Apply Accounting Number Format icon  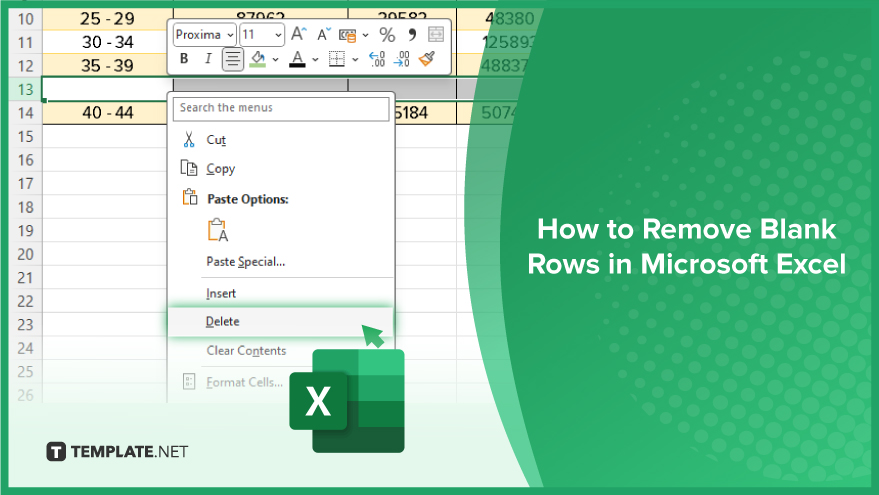pyautogui.click(x=348, y=35)
